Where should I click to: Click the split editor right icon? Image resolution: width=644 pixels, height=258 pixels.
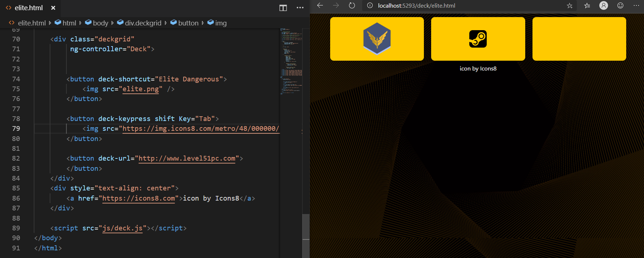coord(283,8)
